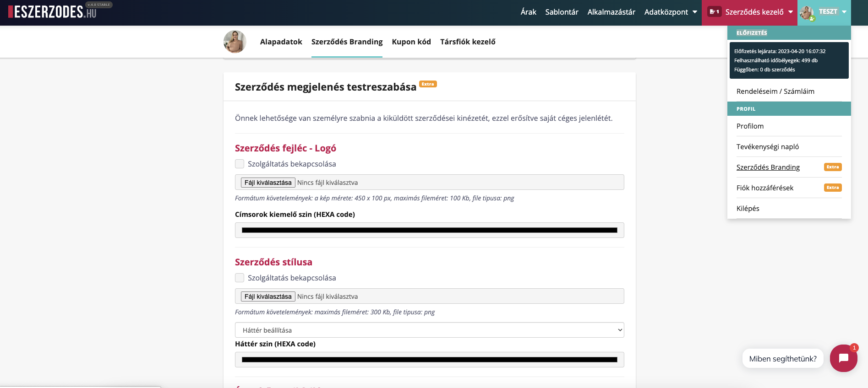Click the ESZERZODES.HU logo
The image size is (868, 388).
[x=53, y=12]
